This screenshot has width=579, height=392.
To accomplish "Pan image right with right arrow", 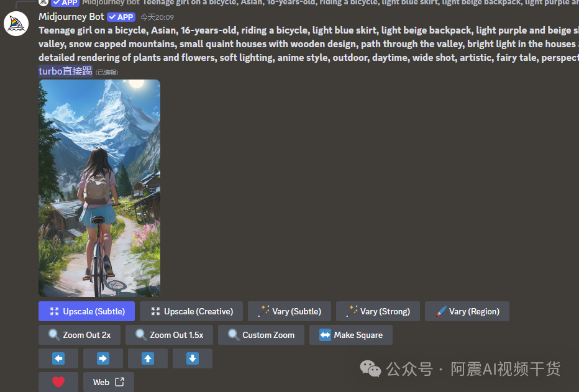I will click(x=103, y=358).
